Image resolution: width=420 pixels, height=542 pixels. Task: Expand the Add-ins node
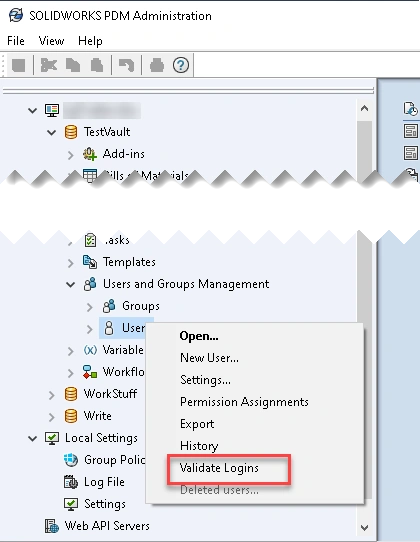coord(71,155)
